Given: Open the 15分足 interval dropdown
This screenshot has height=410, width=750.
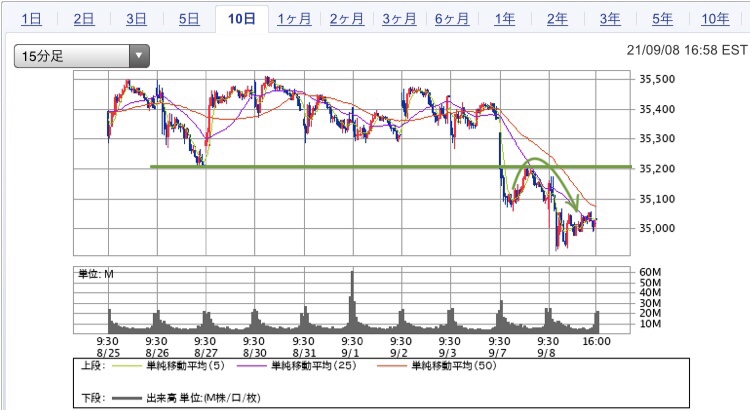Looking at the screenshot, I should click(82, 56).
